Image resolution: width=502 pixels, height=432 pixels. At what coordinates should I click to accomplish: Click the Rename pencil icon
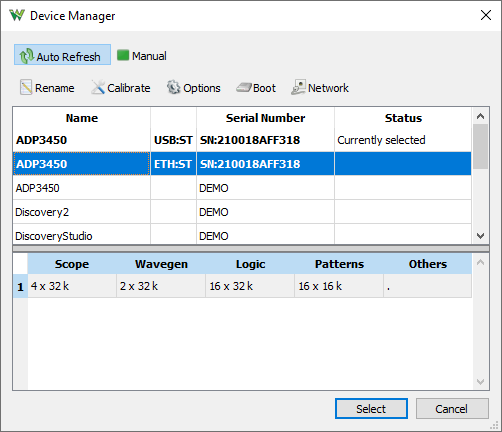26,88
